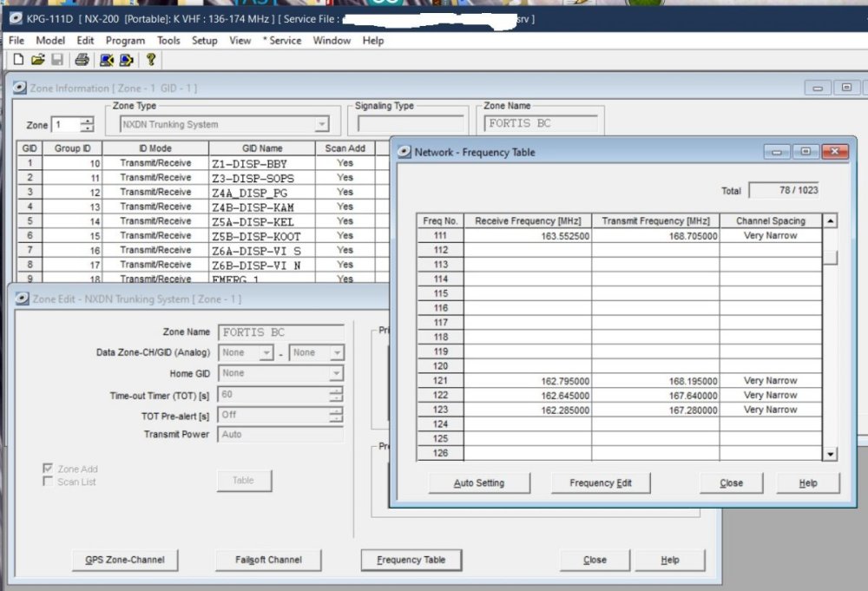Click the Frequency Edit button

click(x=601, y=483)
